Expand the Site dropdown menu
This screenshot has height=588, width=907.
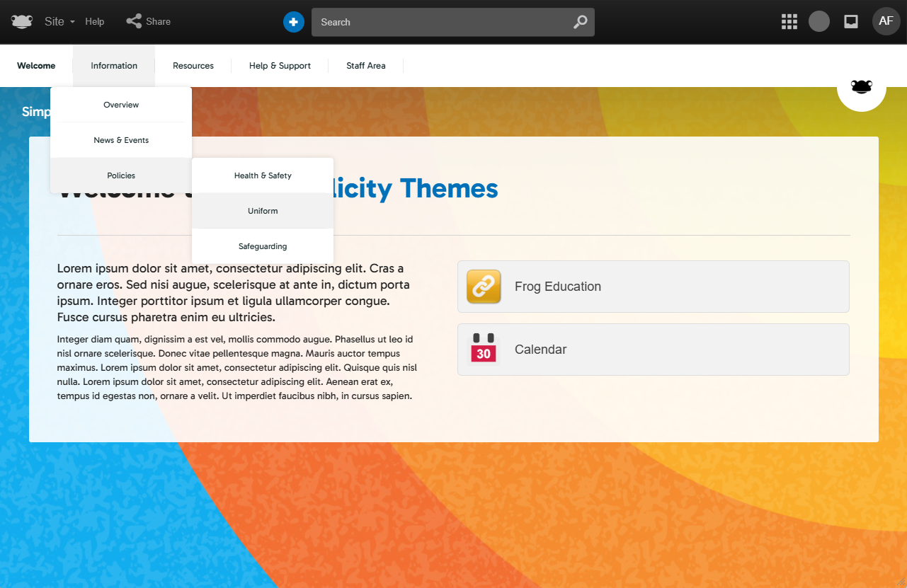(x=59, y=22)
